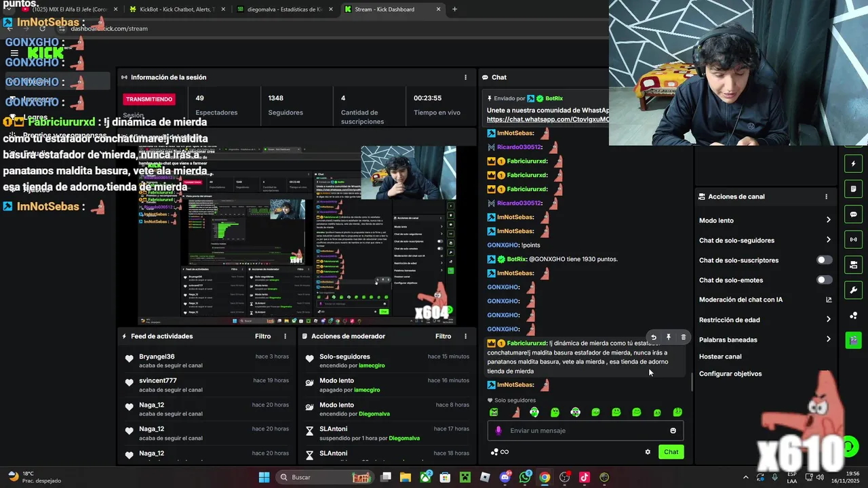The height and width of the screenshot is (488, 868).
Task: Select the Patrick pointing emote in emote row
Action: pyautogui.click(x=515, y=412)
